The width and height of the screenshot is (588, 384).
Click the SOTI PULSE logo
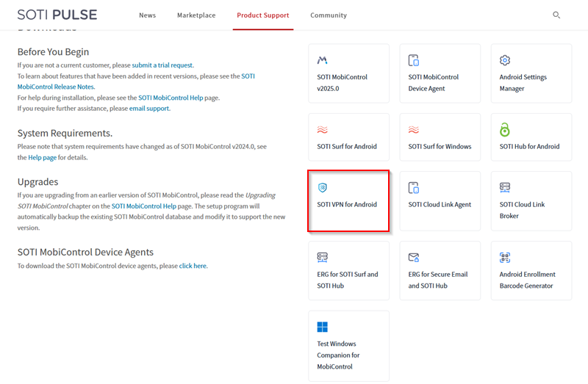[57, 15]
